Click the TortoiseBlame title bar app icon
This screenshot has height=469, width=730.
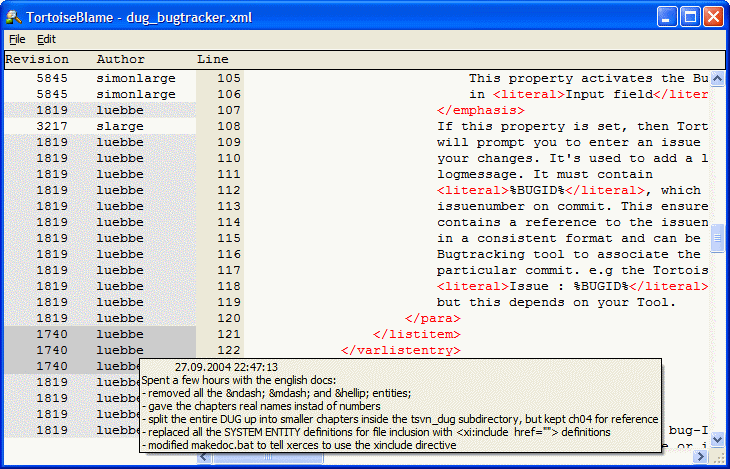[14, 16]
